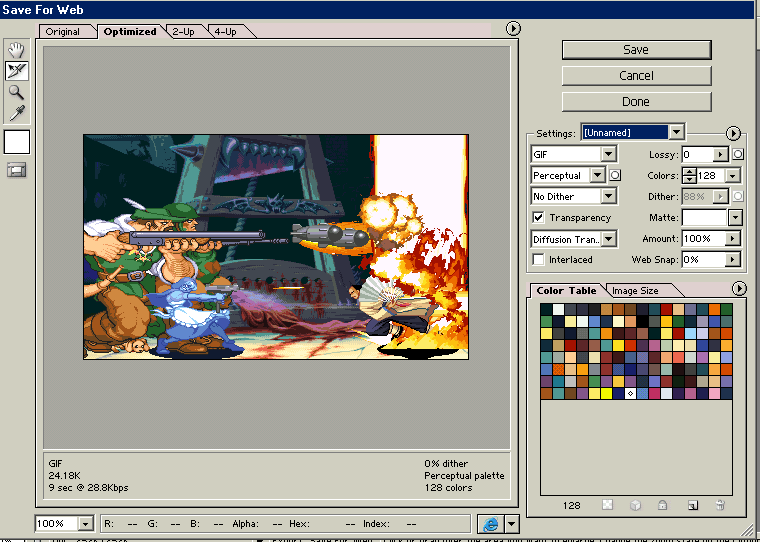Enable the Interlaced checkbox

[539, 260]
